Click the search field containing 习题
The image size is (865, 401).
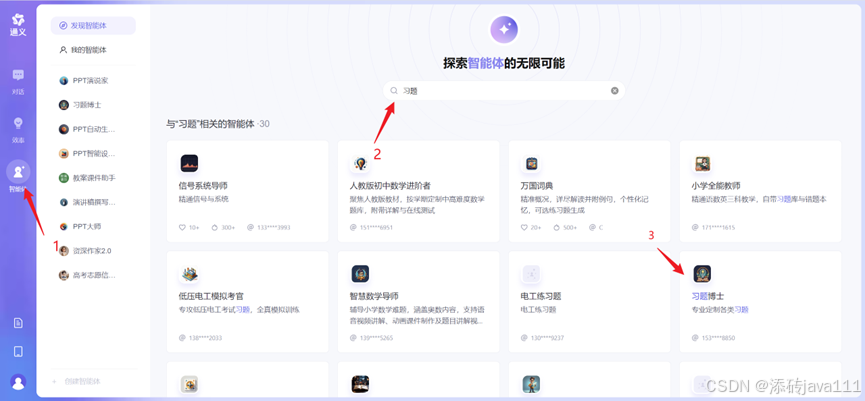pos(504,90)
